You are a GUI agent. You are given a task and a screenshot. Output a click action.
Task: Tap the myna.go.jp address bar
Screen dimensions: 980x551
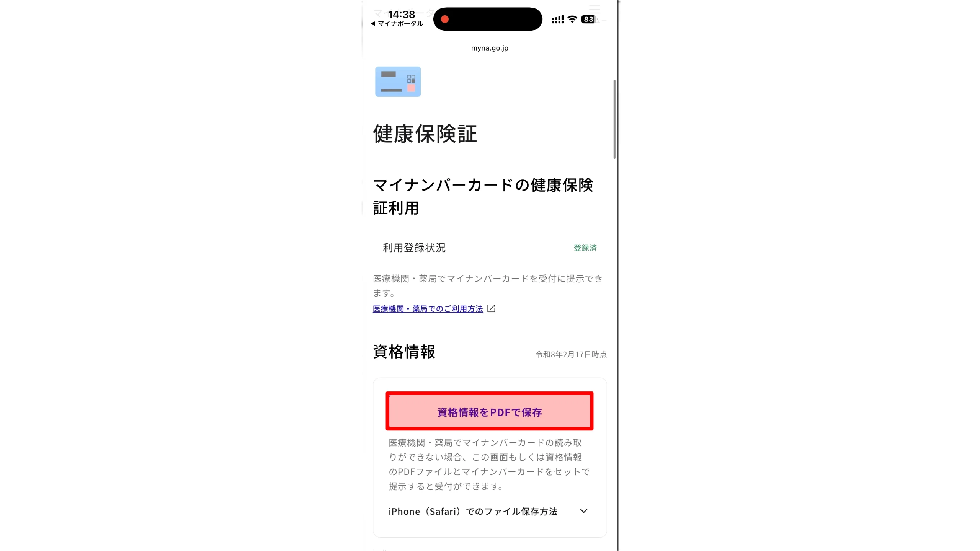coord(490,48)
